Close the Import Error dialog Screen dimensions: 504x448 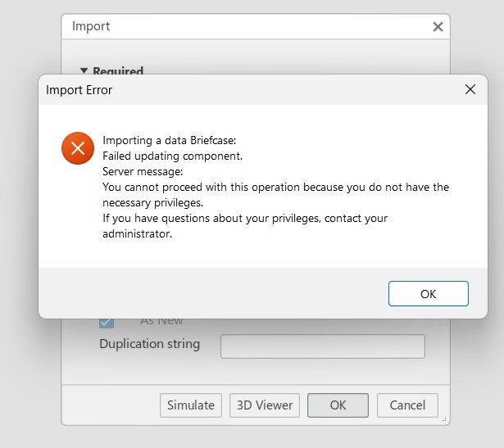tap(470, 89)
